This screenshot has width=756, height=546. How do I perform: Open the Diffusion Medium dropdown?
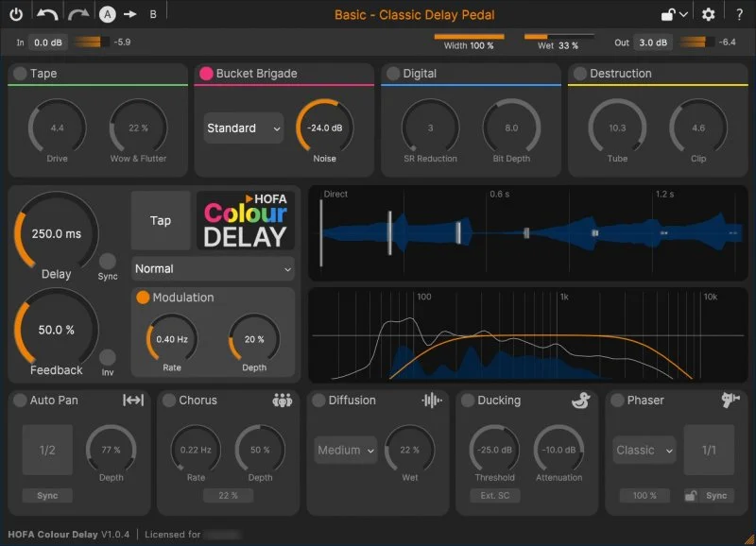pyautogui.click(x=346, y=450)
